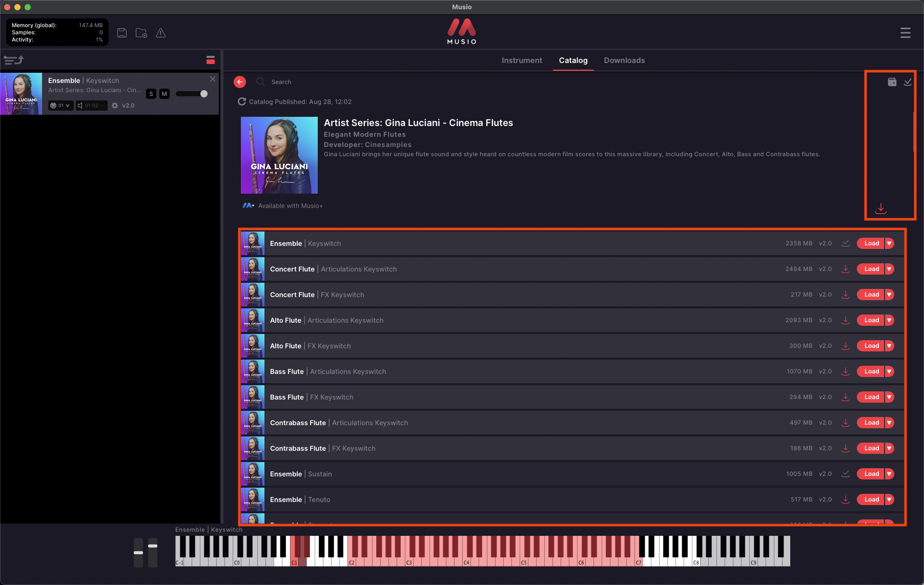Adjust the Ensemble instrument volume slider
The width and height of the screenshot is (924, 585).
192,94
